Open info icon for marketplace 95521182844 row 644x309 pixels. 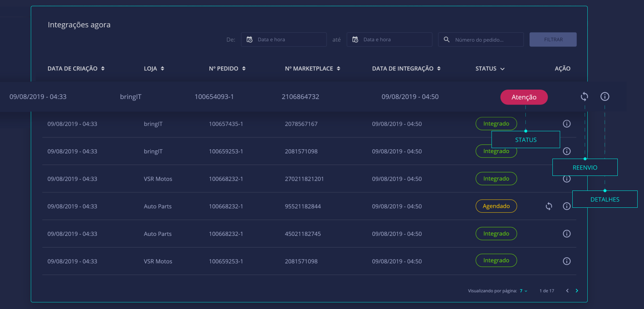pos(567,206)
